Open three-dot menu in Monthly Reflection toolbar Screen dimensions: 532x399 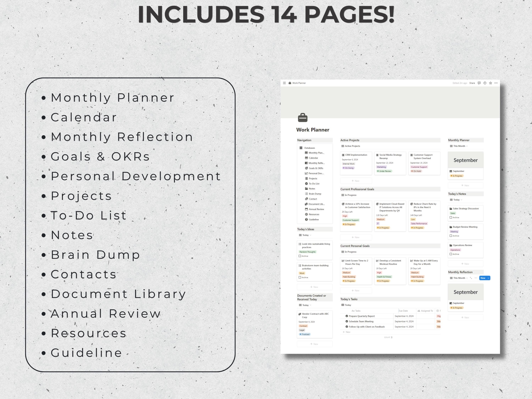click(476, 278)
